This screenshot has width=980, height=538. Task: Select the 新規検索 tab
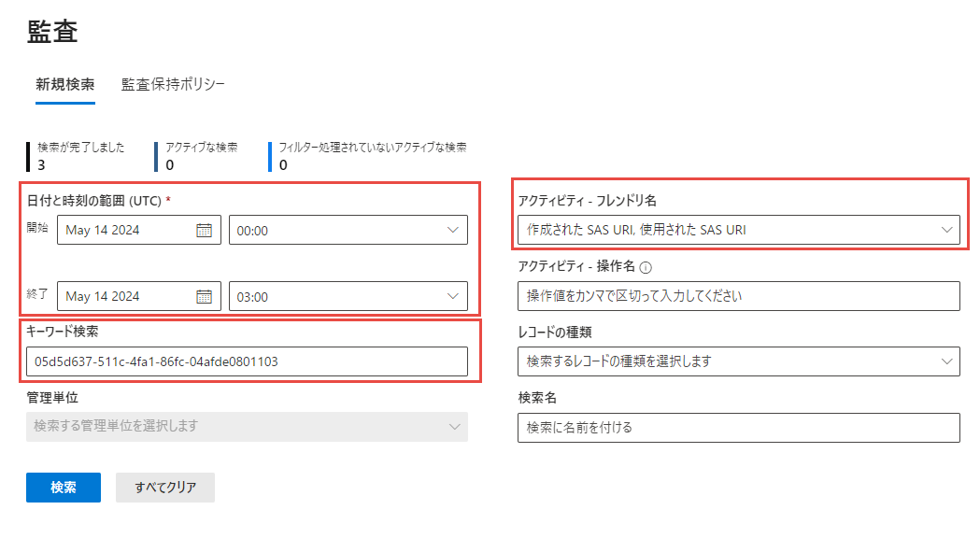tap(63, 82)
